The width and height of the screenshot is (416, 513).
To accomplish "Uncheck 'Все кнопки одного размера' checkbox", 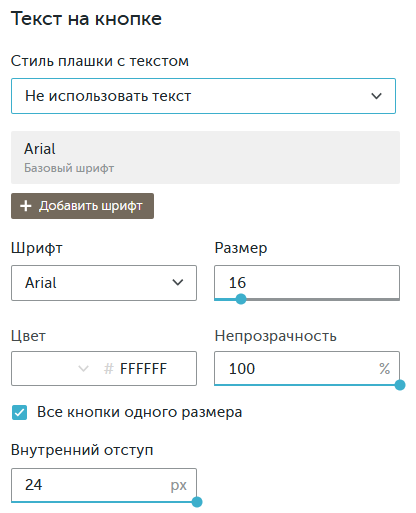I will pos(19,413).
